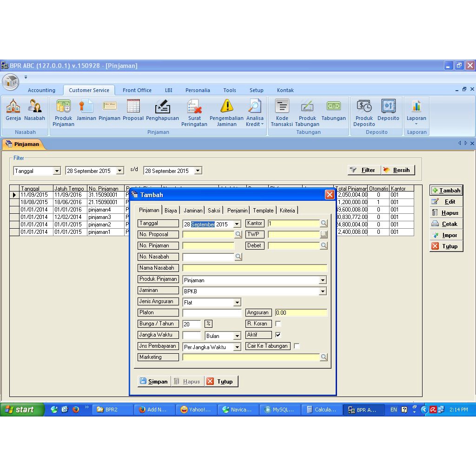Search No. Proposal with magnifier icon

pyautogui.click(x=238, y=234)
